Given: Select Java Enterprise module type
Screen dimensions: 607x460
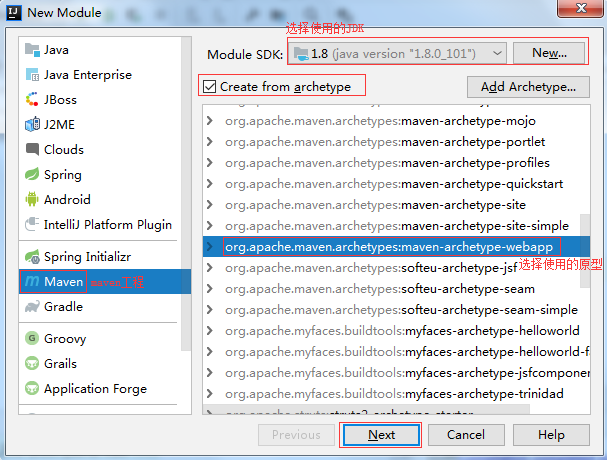Looking at the screenshot, I should click(x=100, y=75).
